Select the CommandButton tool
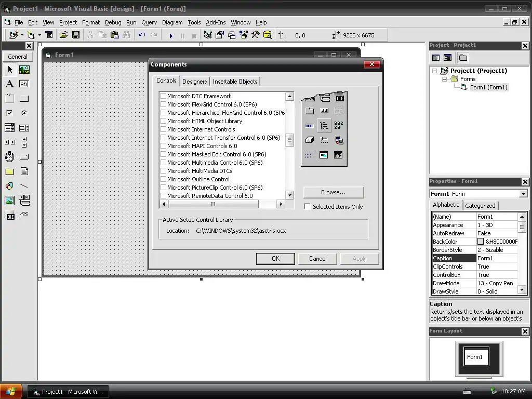Viewport: 532px width, 399px height. (24, 98)
